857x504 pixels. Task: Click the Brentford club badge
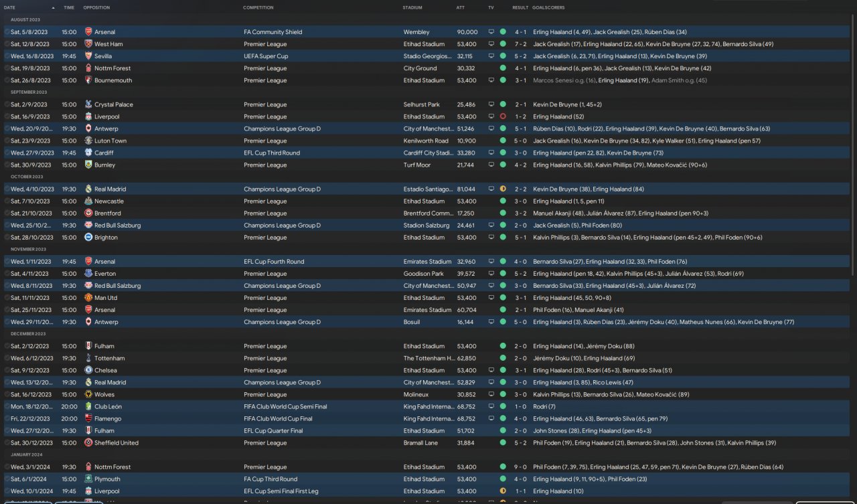[88, 214]
